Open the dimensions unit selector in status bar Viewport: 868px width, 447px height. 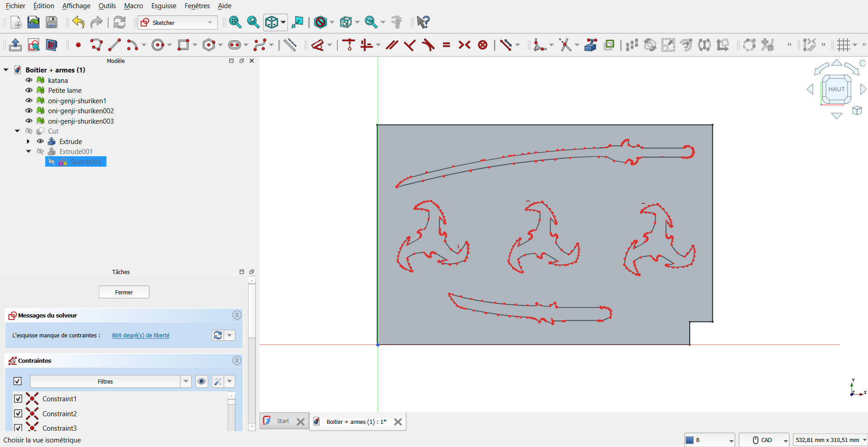830,440
